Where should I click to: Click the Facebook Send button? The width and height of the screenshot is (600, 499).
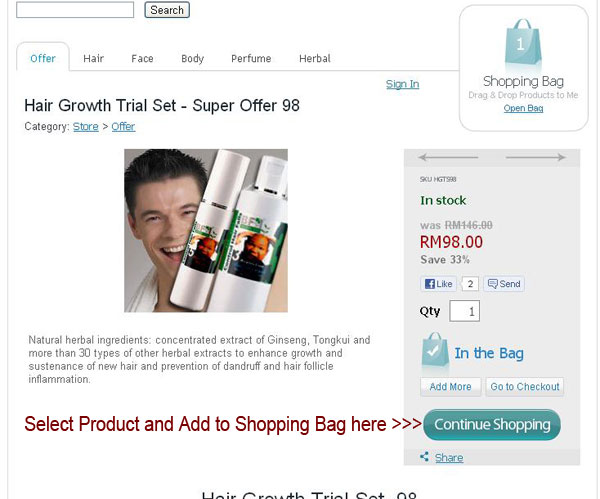(x=504, y=284)
